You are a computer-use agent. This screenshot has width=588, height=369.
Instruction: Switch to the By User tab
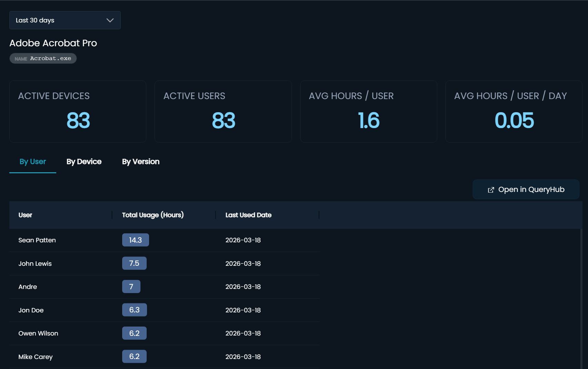pos(33,162)
